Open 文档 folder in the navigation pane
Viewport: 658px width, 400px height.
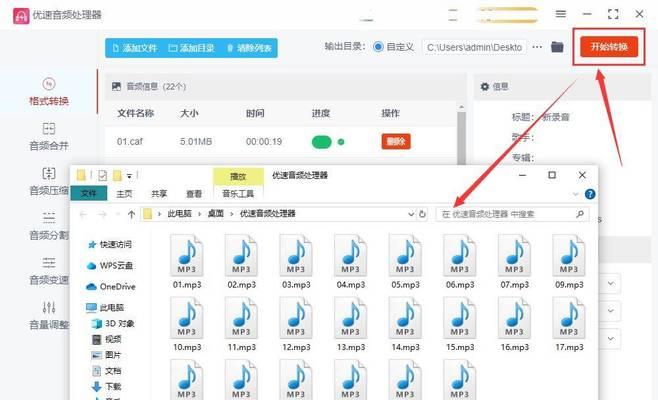tap(107, 371)
